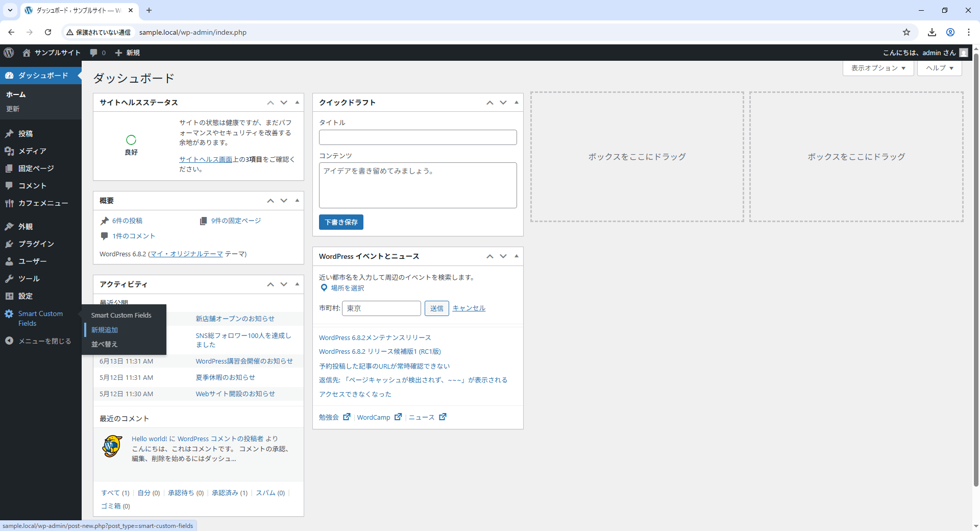Image resolution: width=980 pixels, height=531 pixels.
Task: Click the Smart Custom Fields gear icon
Action: (x=9, y=313)
